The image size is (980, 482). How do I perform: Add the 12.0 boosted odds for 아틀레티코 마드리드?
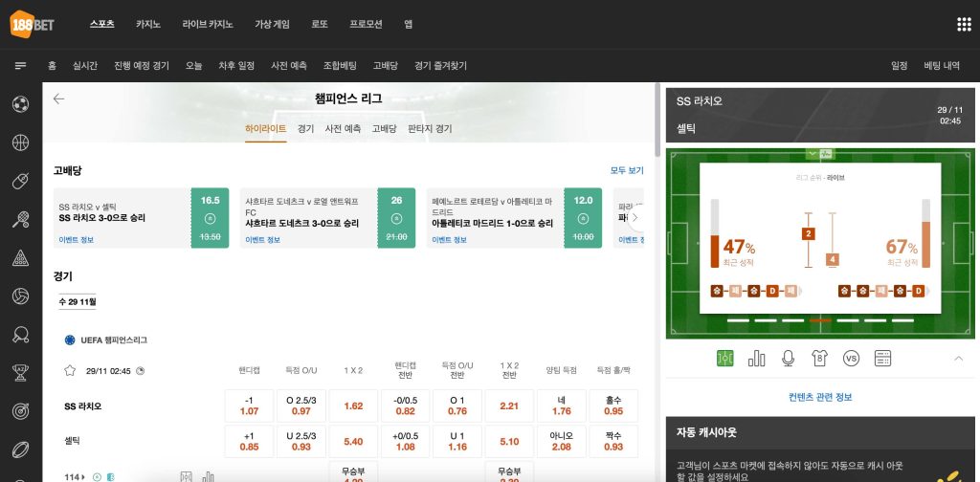coord(583,218)
